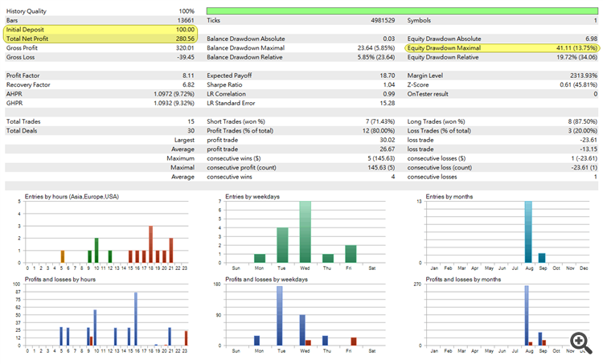Click the Total Net Profit label
The image size is (603, 364).
click(x=27, y=39)
